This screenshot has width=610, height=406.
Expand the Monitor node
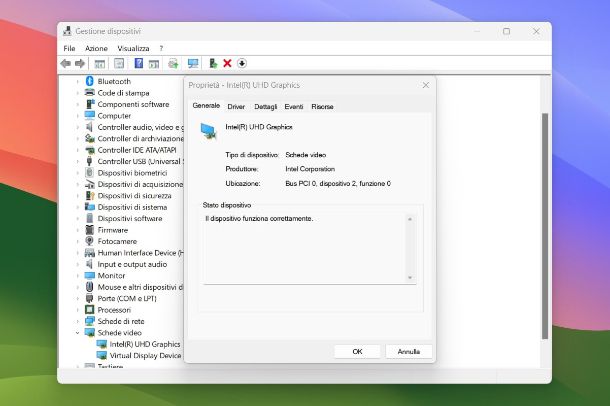(x=77, y=276)
